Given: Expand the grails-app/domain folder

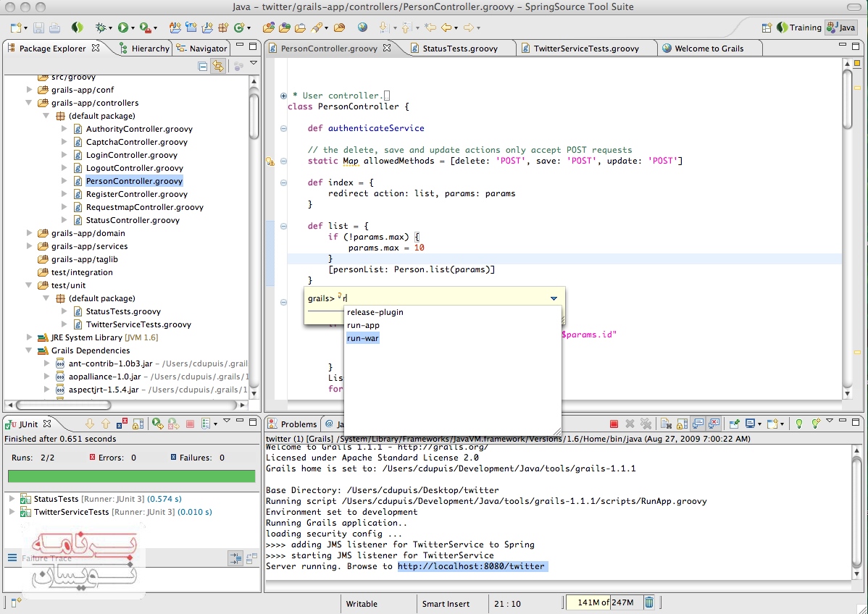Looking at the screenshot, I should pos(30,233).
